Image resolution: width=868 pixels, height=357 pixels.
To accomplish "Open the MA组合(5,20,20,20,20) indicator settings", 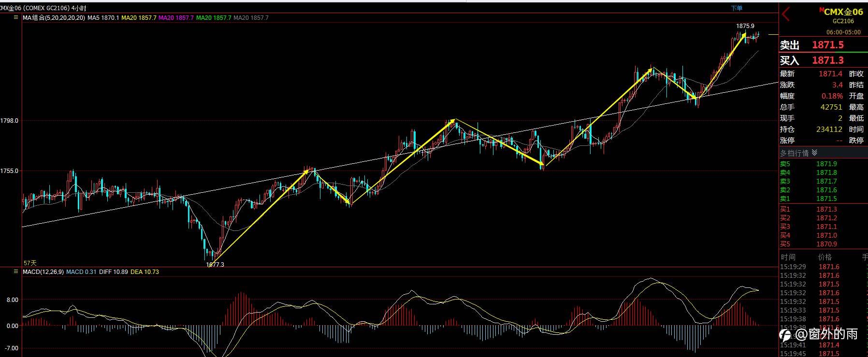I will click(x=54, y=18).
